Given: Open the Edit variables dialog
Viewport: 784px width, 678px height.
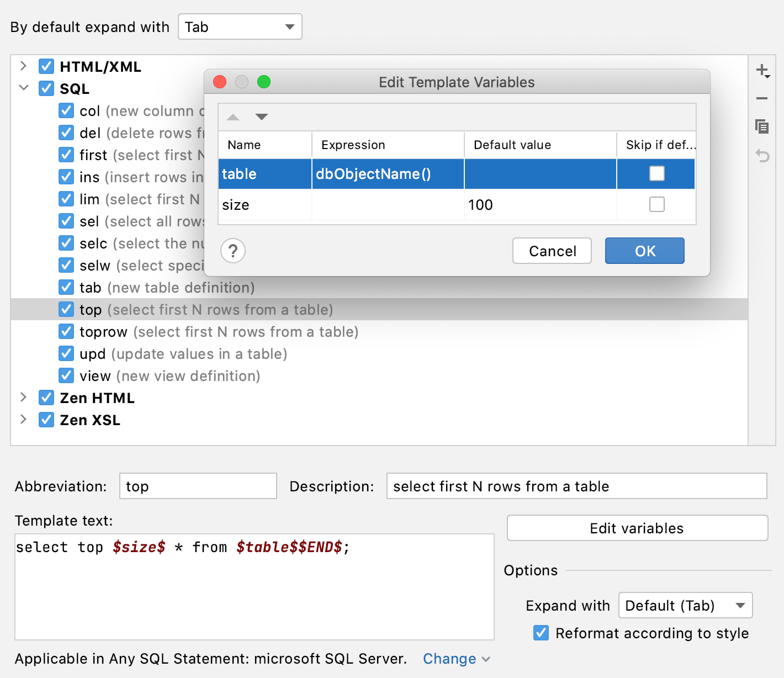Looking at the screenshot, I should click(637, 528).
